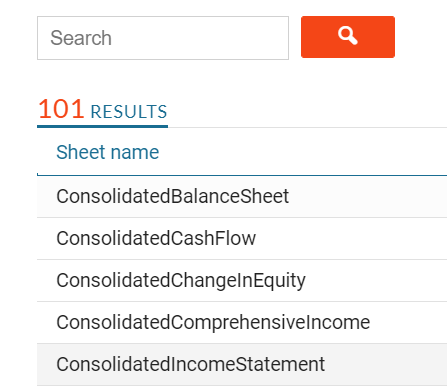Sort by the Sheet name column header
Screen dimensions: 447x386
[108, 152]
